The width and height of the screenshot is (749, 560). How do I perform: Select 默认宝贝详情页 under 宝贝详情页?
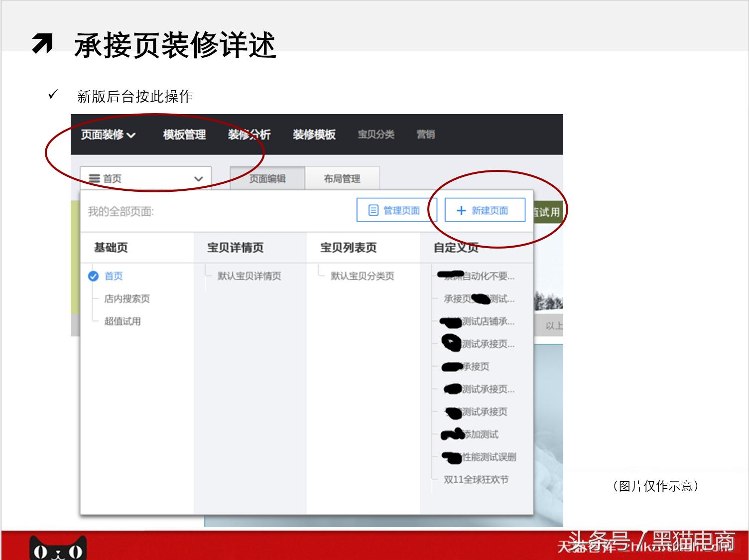(x=249, y=276)
